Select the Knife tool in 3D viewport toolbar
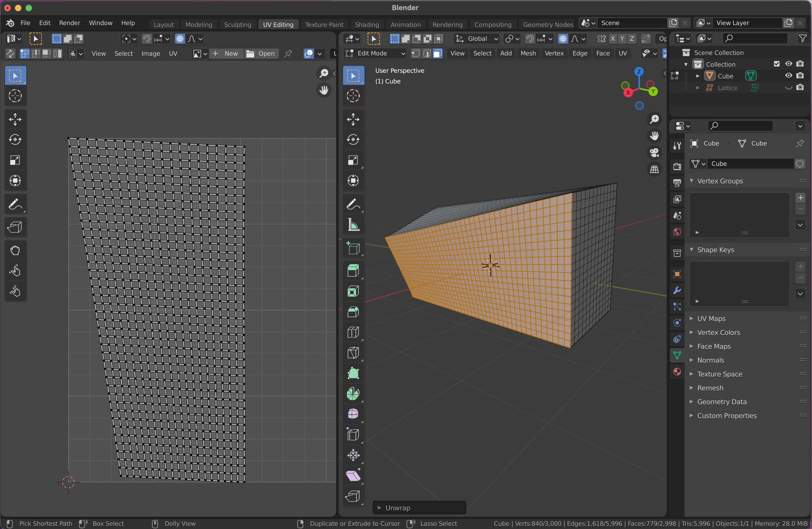 coord(353,352)
